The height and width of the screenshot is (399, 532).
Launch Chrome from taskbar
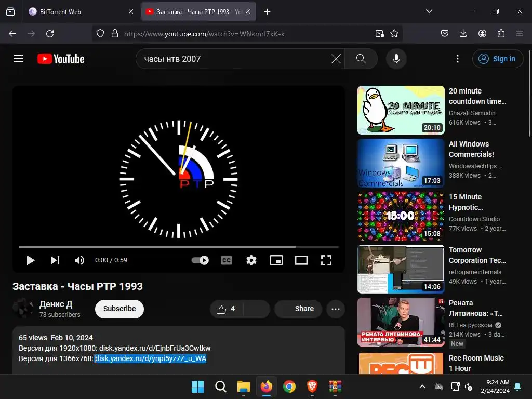[x=289, y=387]
